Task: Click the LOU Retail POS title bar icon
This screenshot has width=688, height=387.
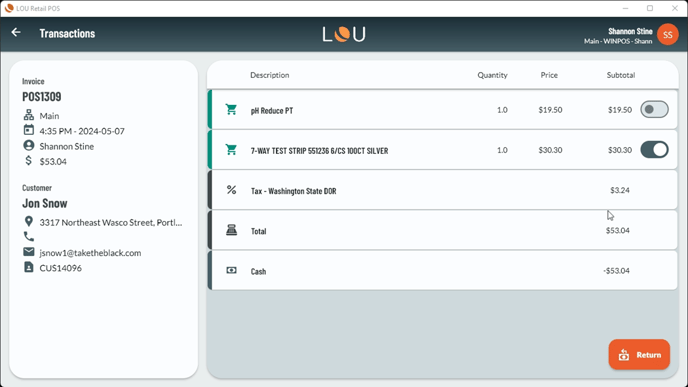Action: tap(9, 8)
